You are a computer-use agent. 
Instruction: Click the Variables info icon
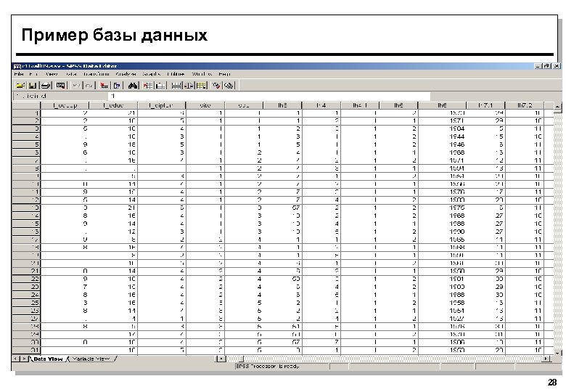coord(117,86)
